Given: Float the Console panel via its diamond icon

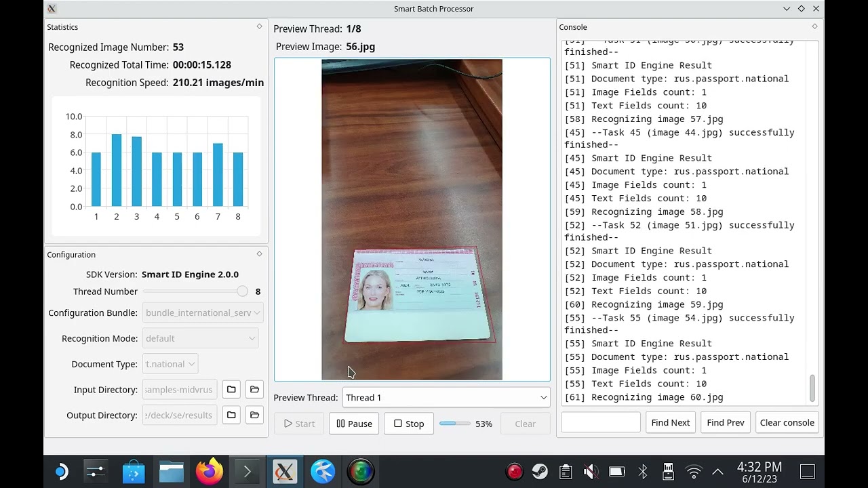Looking at the screenshot, I should pyautogui.click(x=814, y=27).
